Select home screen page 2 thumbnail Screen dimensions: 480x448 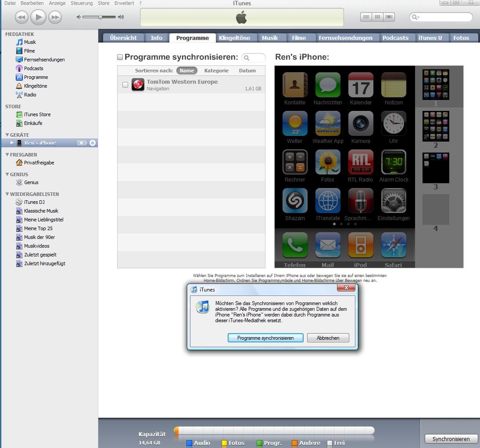(x=436, y=126)
